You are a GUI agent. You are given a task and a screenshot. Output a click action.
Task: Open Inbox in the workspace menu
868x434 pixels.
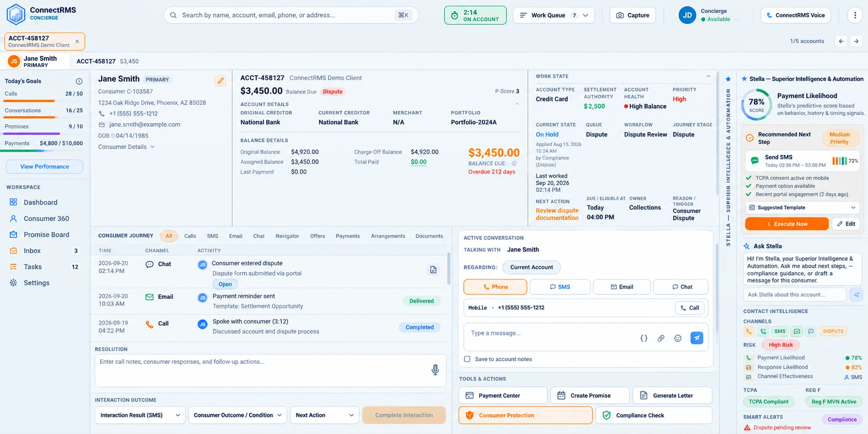(45, 251)
